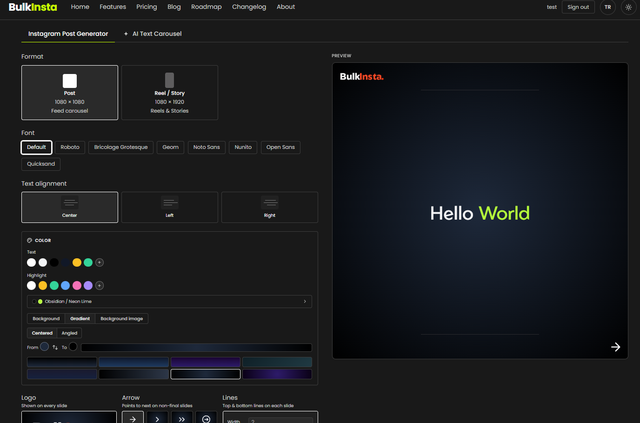Swap the From and To gradient colors
Viewport: 640px width, 423px height.
point(55,347)
